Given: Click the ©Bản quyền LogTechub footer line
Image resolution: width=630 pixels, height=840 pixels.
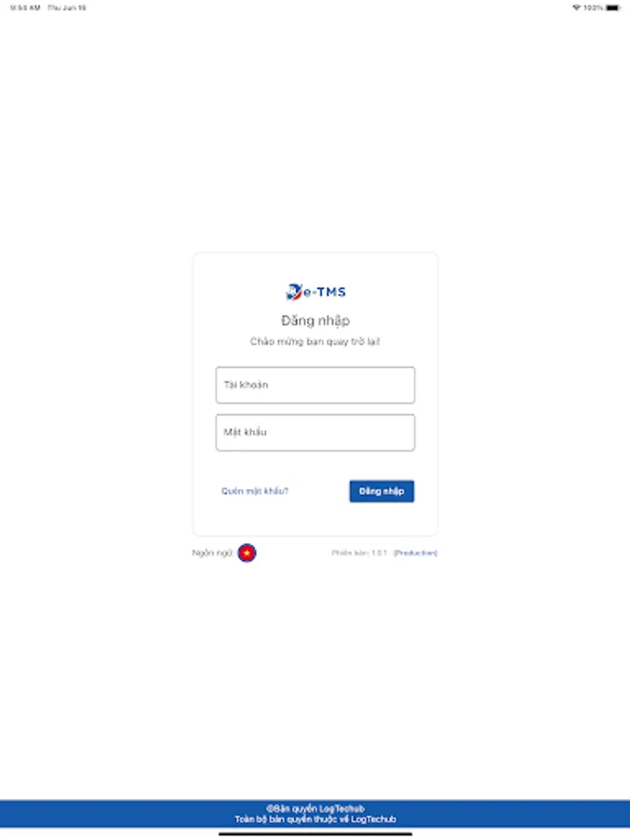Looking at the screenshot, I should 315,809.
